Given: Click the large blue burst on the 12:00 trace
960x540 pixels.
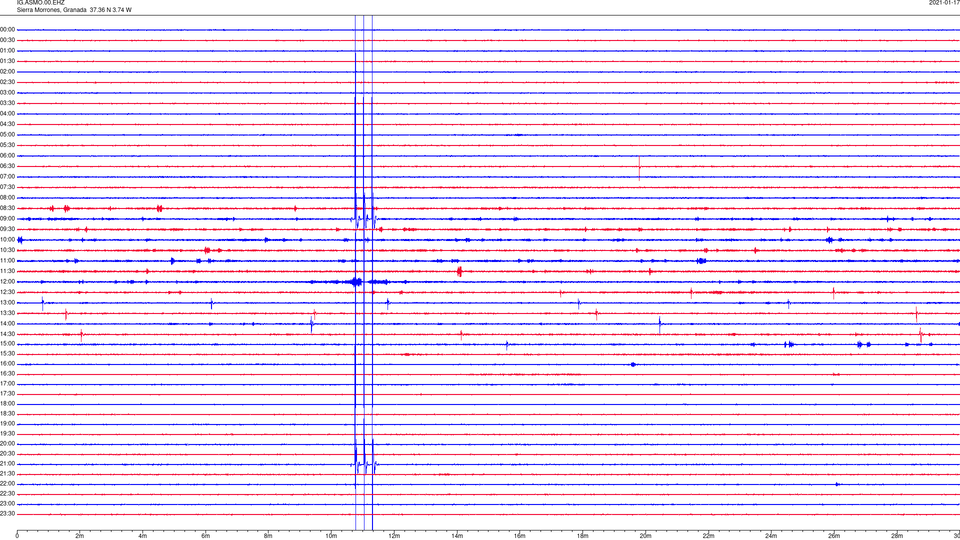Looking at the screenshot, I should (356, 282).
